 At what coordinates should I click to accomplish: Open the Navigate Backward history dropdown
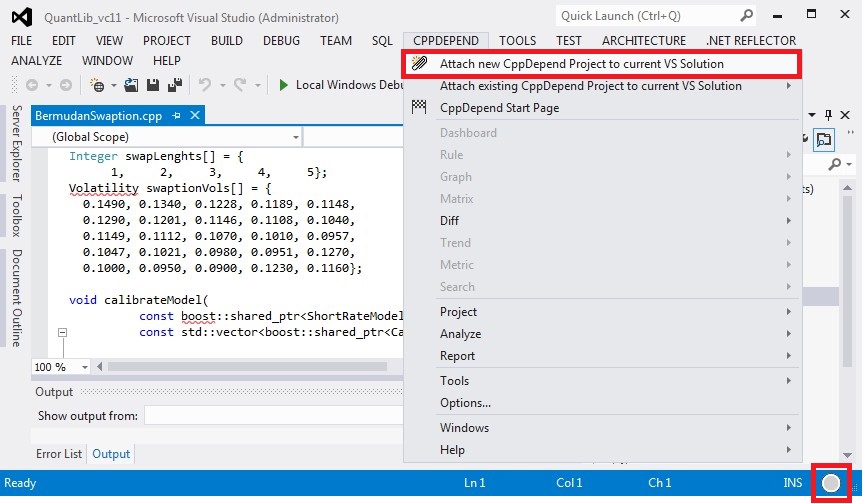click(x=49, y=86)
